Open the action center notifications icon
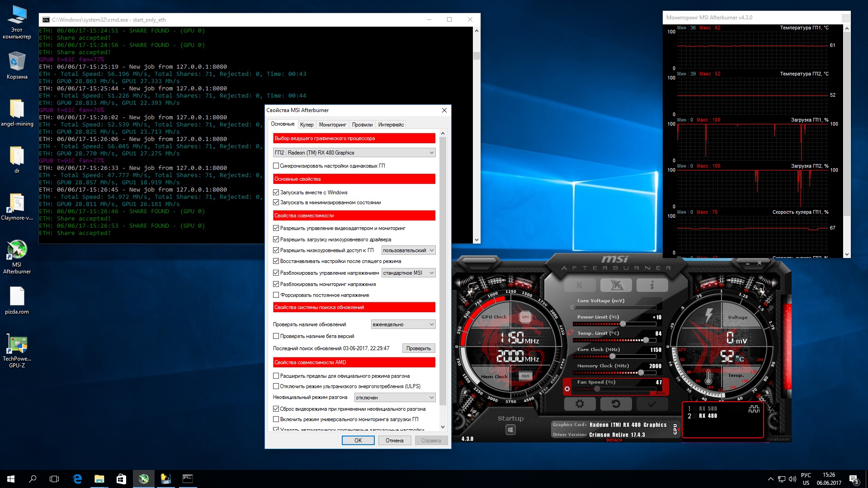Viewport: 868px width, 488px height. (x=854, y=479)
